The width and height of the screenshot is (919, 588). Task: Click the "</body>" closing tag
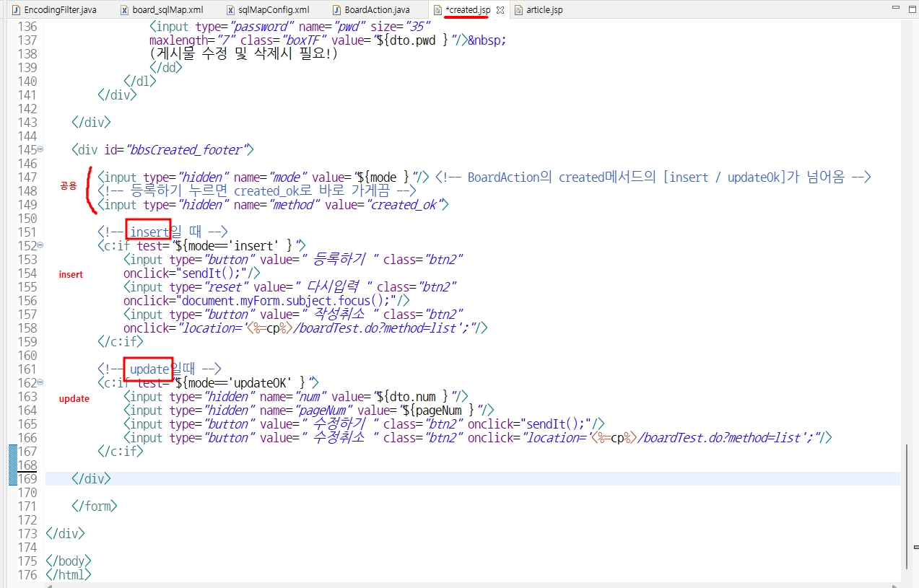(68, 561)
